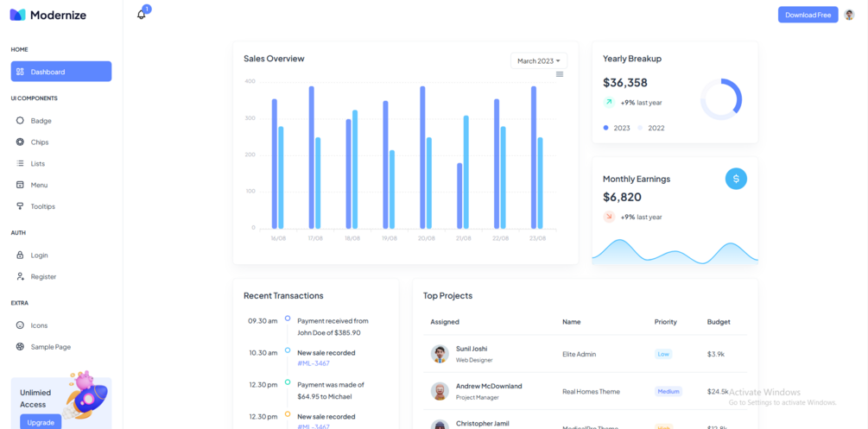868x429 pixels.
Task: Click the $6,820 monthly earnings amount
Action: coord(622,197)
